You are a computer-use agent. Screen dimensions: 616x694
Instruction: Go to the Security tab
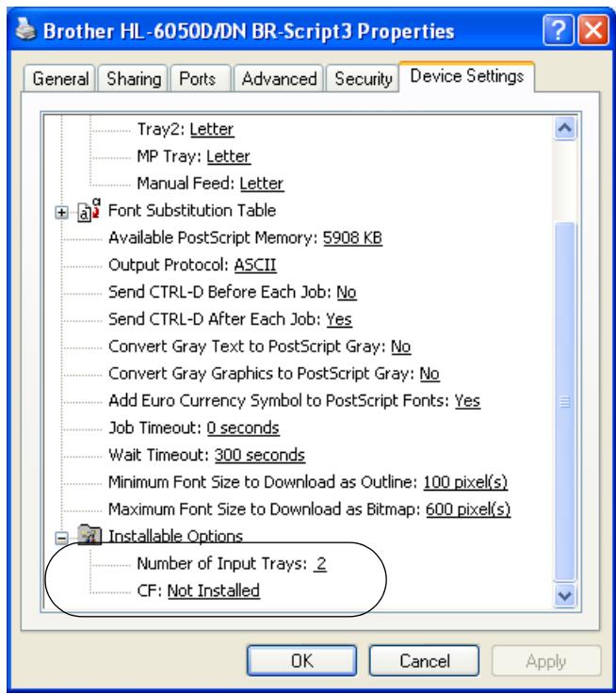click(x=364, y=79)
